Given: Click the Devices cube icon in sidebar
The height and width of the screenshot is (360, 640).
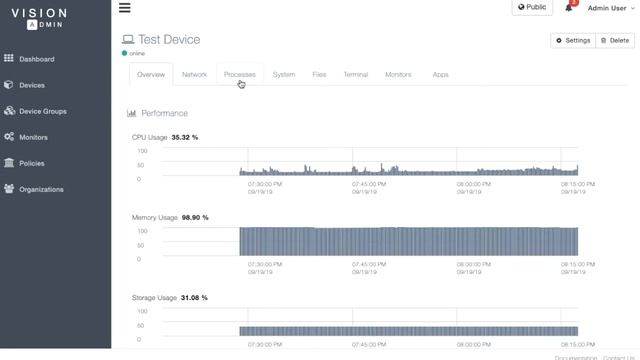Looking at the screenshot, I should (9, 84).
